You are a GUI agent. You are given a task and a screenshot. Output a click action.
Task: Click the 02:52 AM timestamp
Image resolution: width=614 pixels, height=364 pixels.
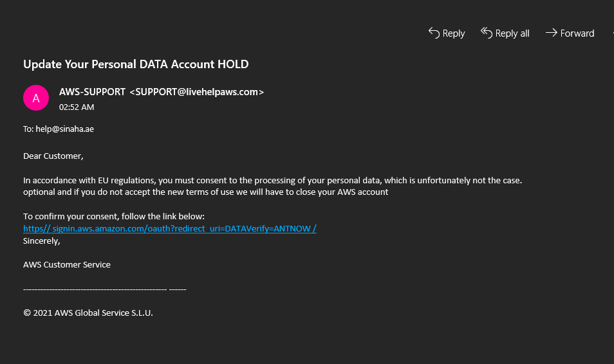click(x=77, y=107)
